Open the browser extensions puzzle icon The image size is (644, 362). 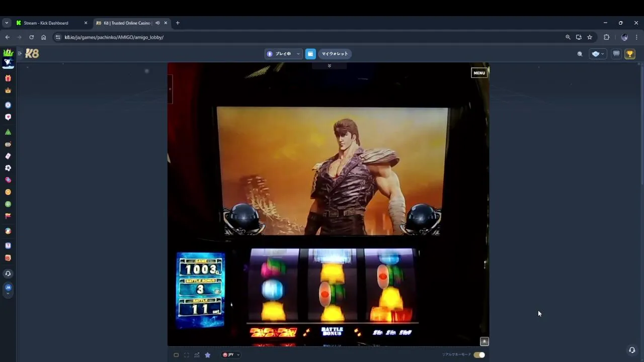click(606, 37)
